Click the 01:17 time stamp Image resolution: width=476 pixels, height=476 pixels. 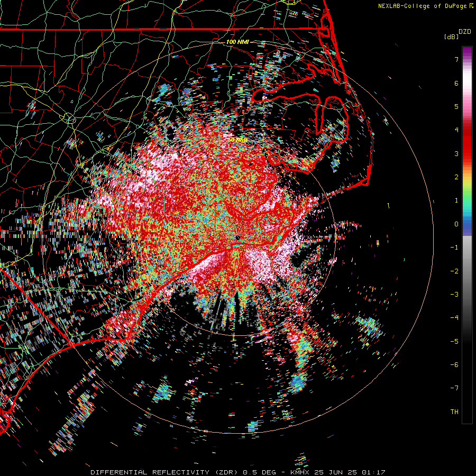coord(375,472)
